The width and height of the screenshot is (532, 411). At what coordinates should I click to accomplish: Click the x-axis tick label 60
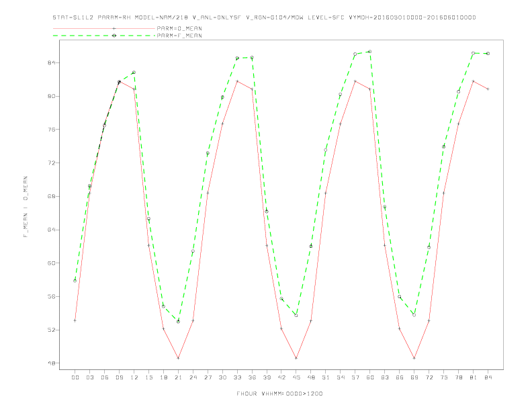(x=370, y=377)
